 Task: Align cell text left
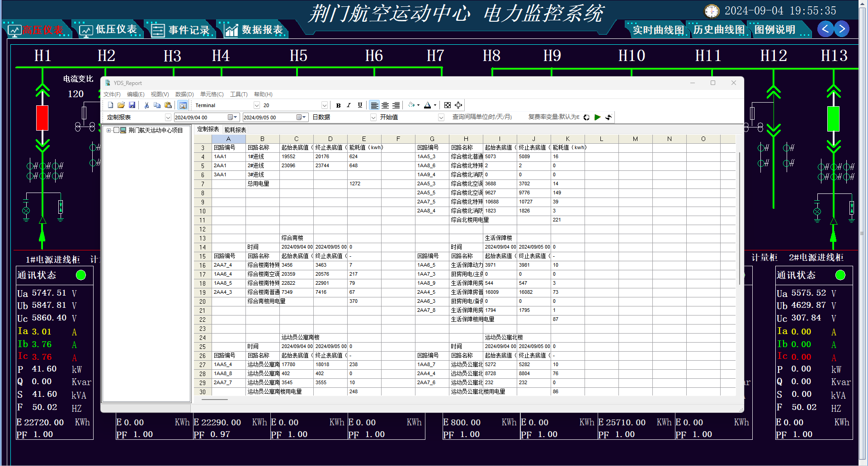tap(374, 105)
